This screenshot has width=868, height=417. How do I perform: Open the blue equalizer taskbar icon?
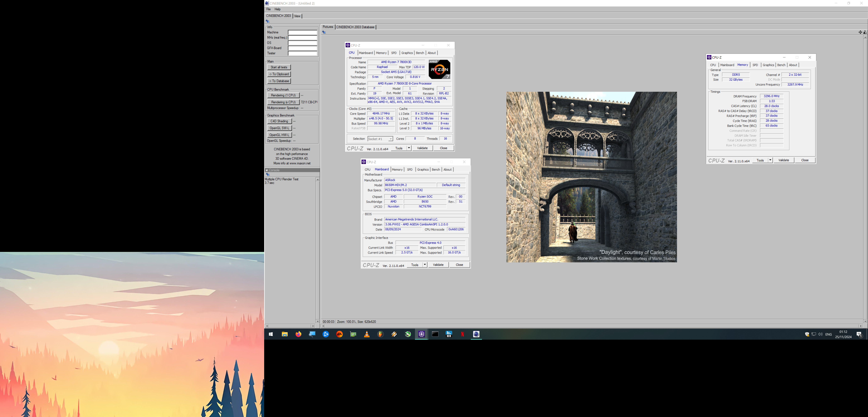pos(449,334)
